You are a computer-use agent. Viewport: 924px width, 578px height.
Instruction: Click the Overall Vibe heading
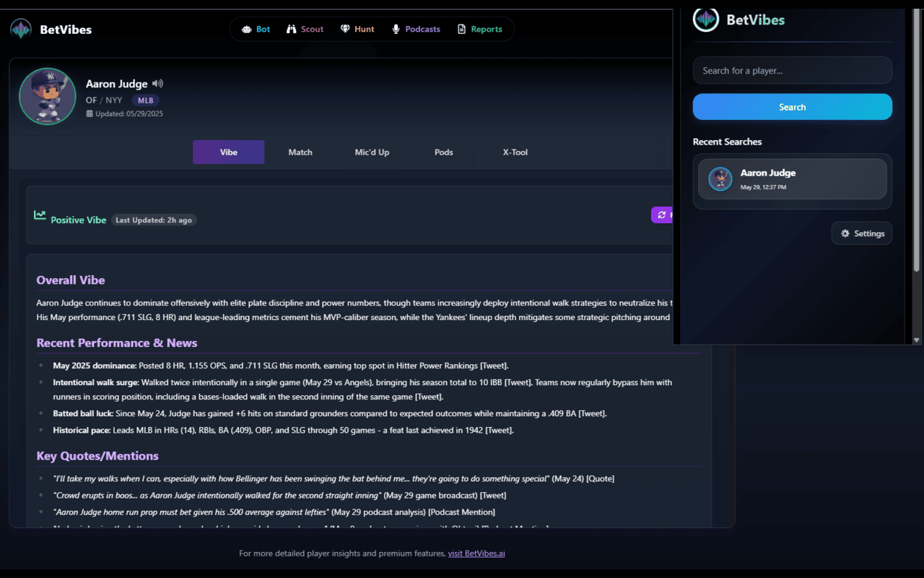(x=71, y=280)
